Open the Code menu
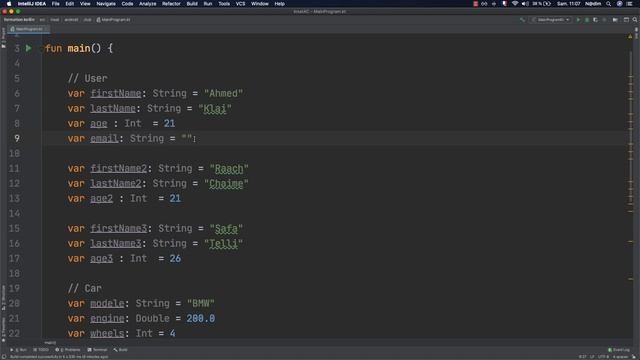 127,4
